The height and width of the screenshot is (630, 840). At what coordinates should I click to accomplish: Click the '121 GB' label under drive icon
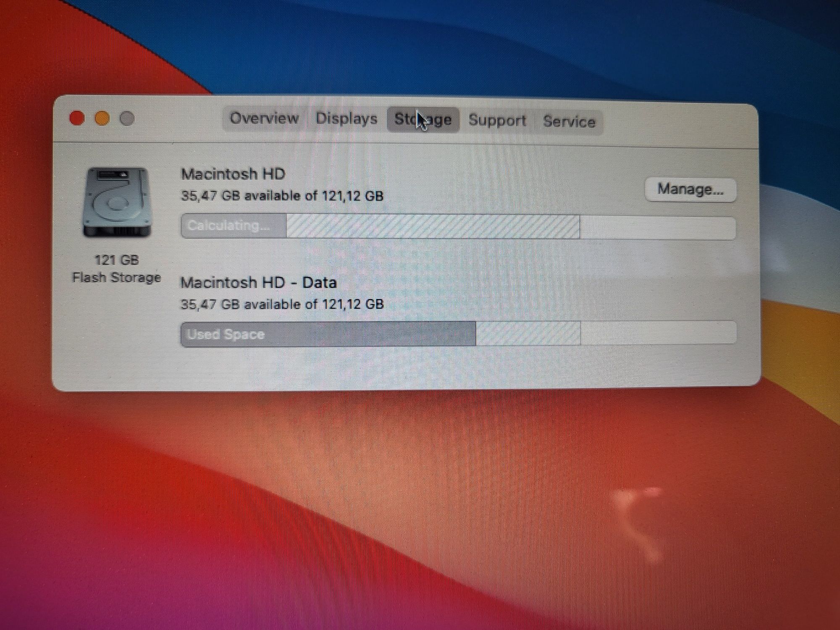117,260
